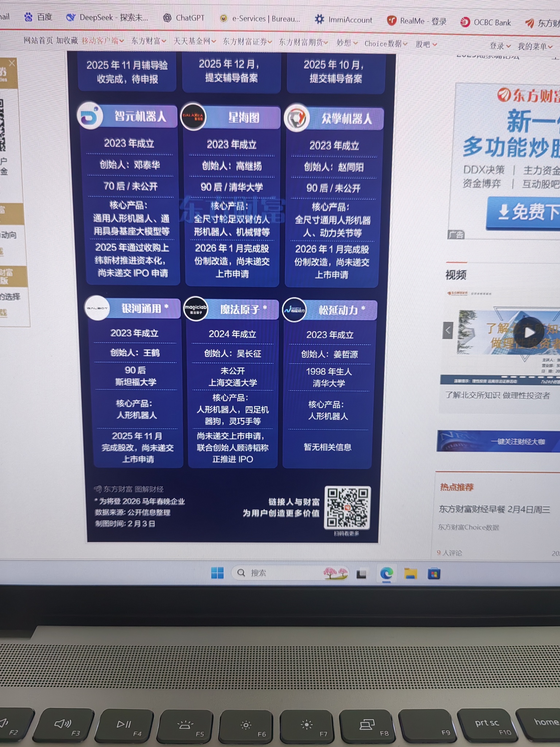Viewport: 560px width, 747px height.
Task: Open File Explorer from taskbar
Action: [x=410, y=574]
